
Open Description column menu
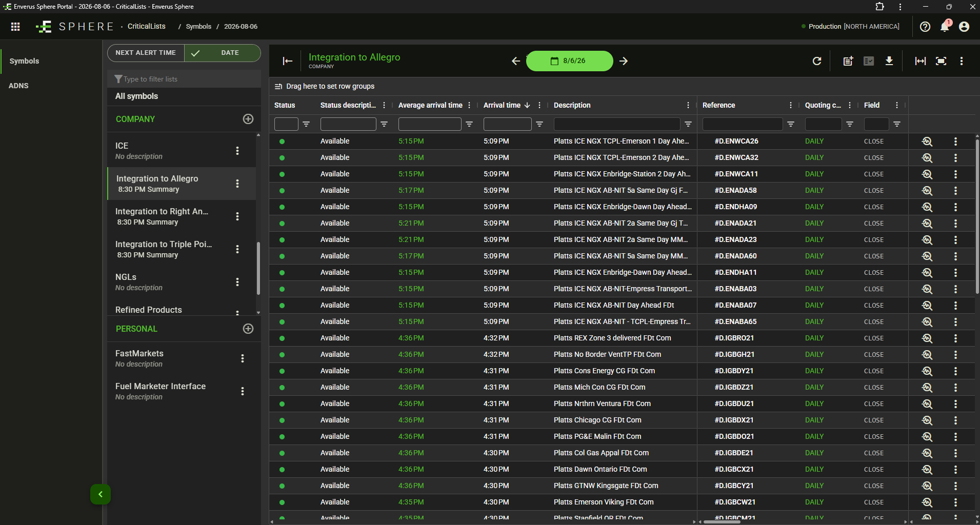point(688,105)
